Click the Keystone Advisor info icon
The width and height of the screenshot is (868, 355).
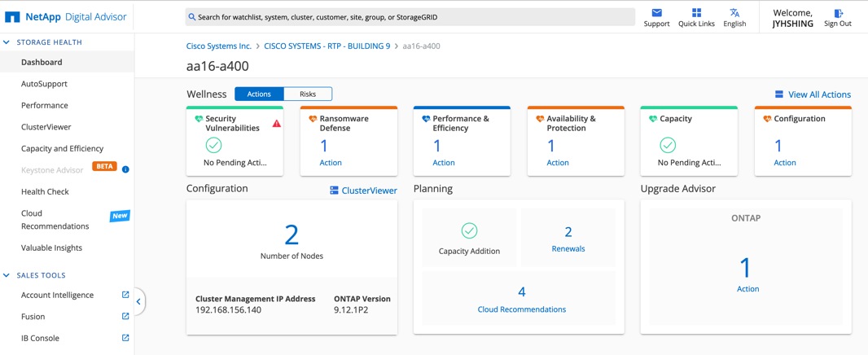click(125, 170)
